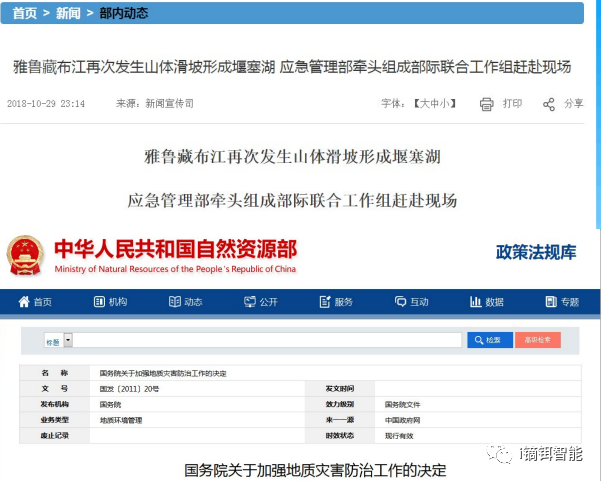
Task: Click the printer icon to print article
Action: 487,104
